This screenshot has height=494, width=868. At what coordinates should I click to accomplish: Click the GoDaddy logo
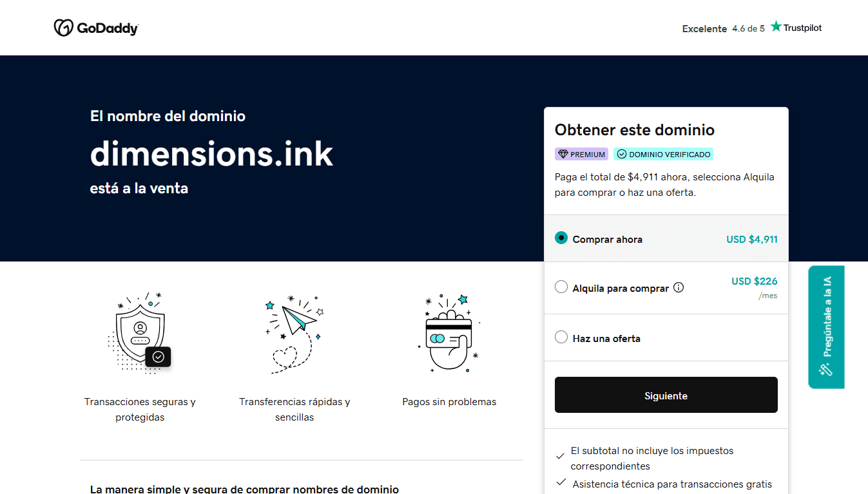(x=95, y=27)
